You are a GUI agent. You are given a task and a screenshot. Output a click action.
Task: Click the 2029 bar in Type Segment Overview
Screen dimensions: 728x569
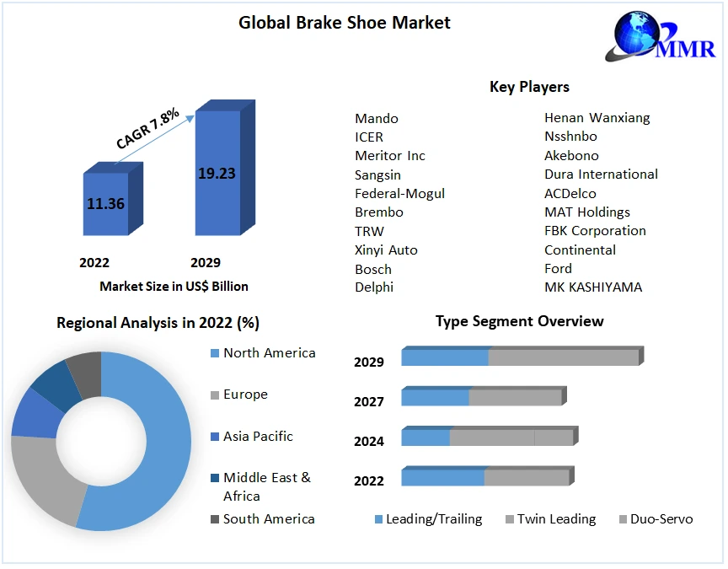[x=520, y=357]
